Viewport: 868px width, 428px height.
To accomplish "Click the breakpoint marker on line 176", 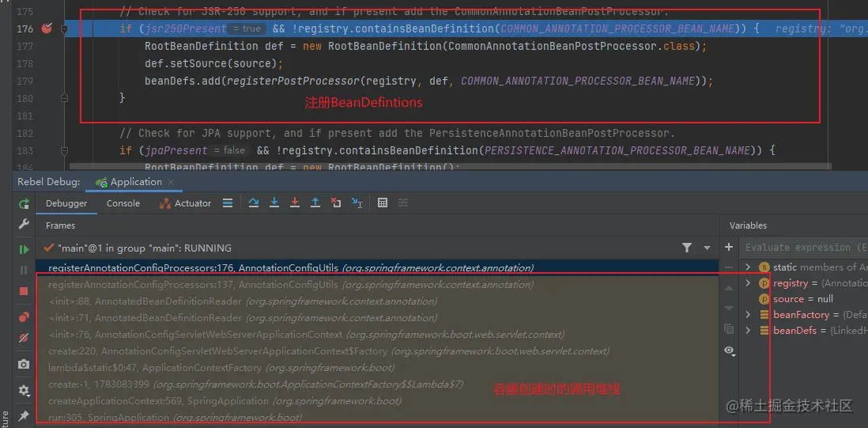I will tap(47, 28).
